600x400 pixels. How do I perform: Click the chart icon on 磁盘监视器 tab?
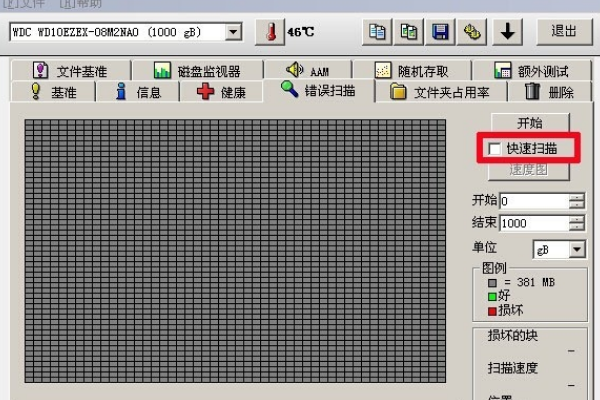tap(162, 70)
